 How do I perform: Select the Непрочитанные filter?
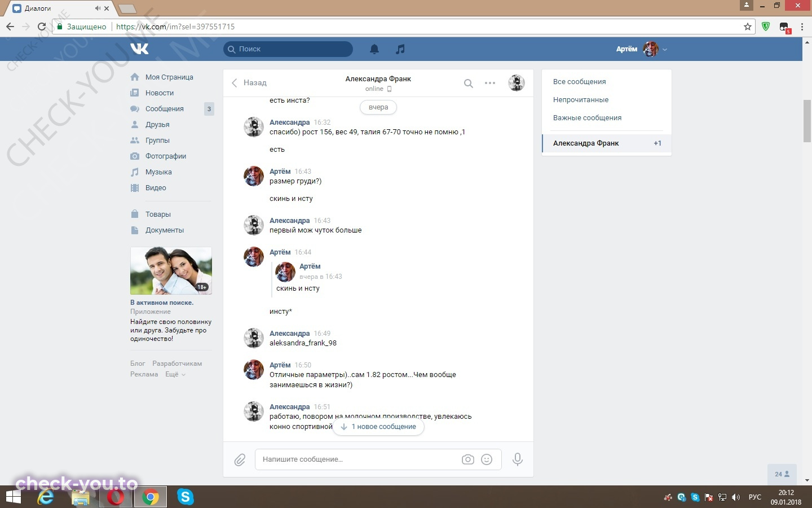(581, 100)
